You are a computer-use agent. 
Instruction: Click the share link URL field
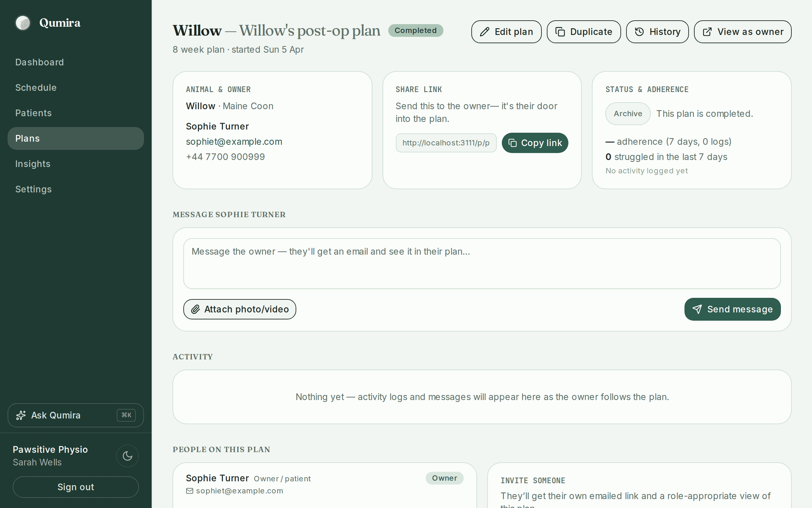coord(446,143)
